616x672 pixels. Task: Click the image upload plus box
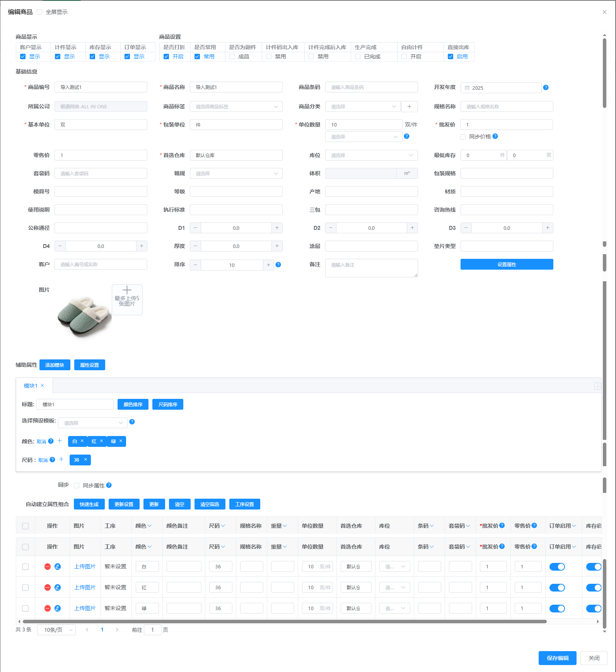[x=127, y=299]
